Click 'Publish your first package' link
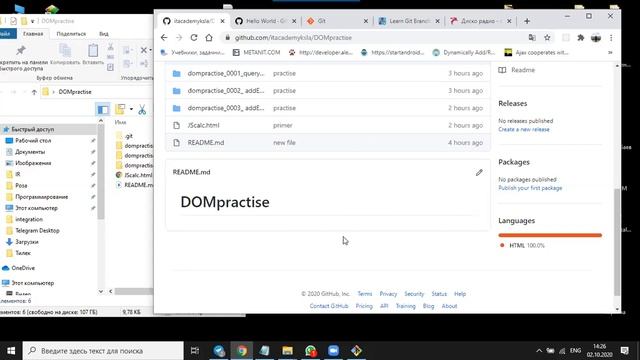Screen dimensions: 640x360 coord(530,188)
